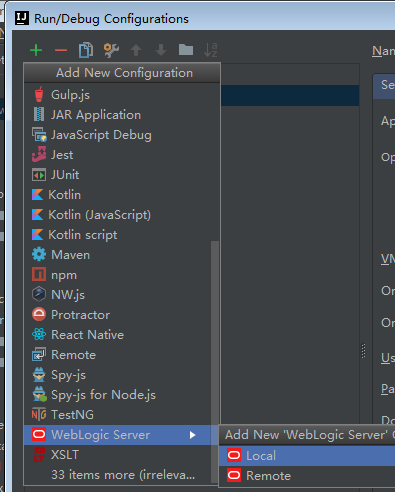Image resolution: width=395 pixels, height=492 pixels.
Task: Click the JUnit arrows icon
Action: (x=39, y=175)
